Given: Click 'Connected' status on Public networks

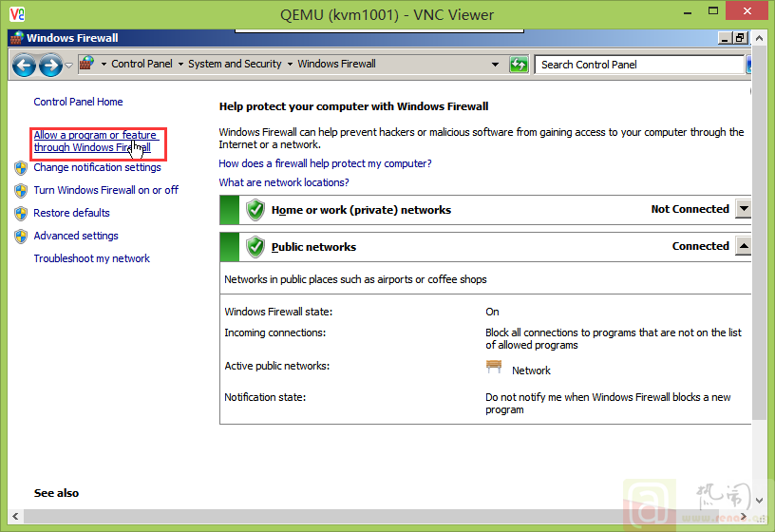Looking at the screenshot, I should tap(700, 246).
